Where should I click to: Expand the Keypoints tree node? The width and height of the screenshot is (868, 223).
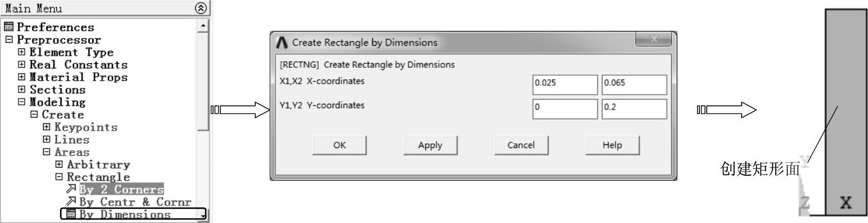46,127
